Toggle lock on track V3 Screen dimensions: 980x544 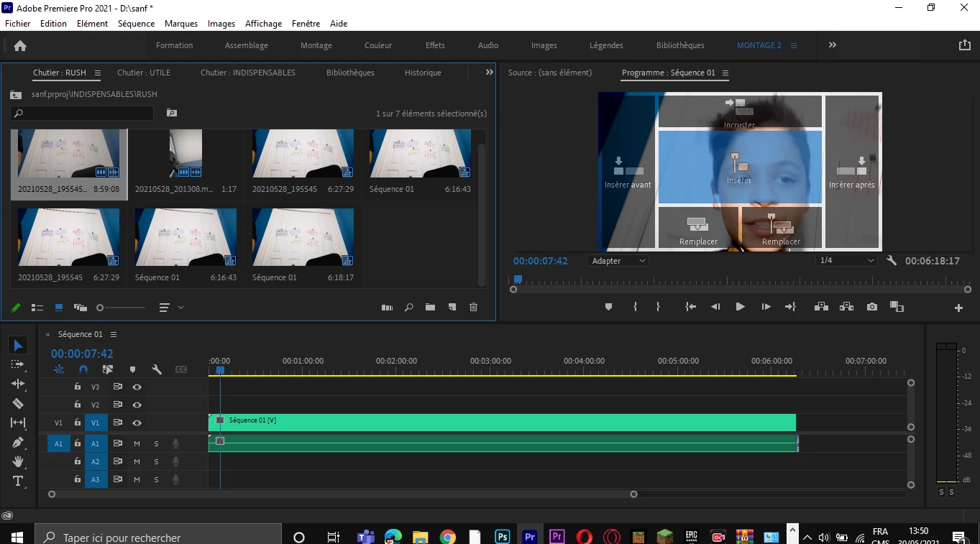(78, 387)
